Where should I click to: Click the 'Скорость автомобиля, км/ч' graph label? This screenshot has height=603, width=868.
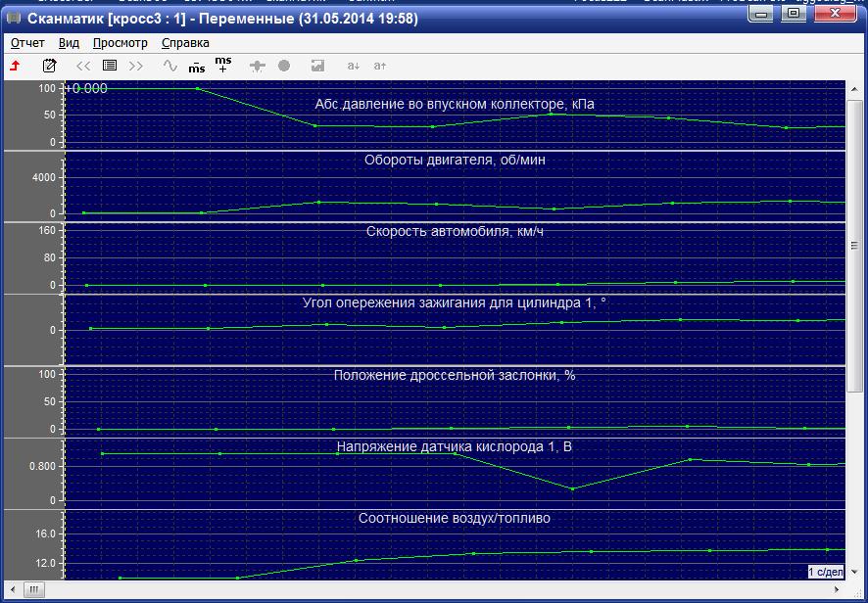[455, 231]
